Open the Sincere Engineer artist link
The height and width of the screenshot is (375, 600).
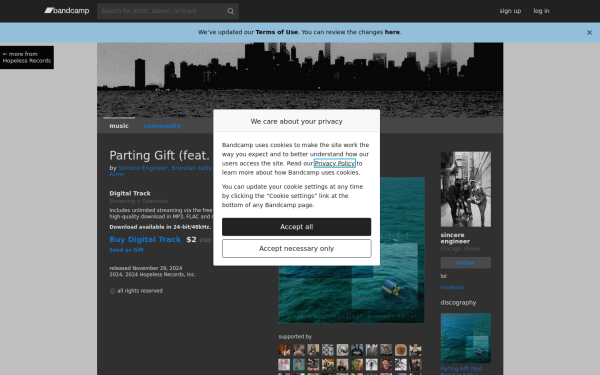click(143, 168)
